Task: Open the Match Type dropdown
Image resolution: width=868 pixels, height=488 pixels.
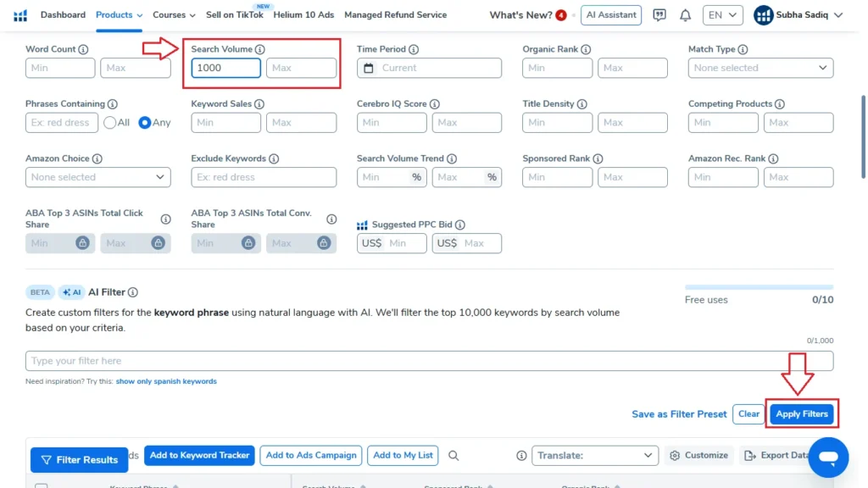Action: click(759, 68)
